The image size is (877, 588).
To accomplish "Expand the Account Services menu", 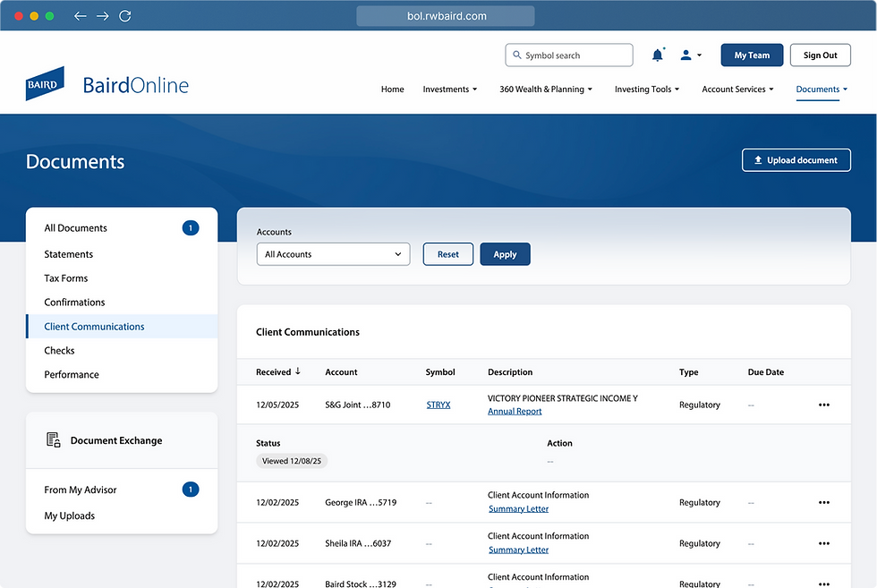I will (737, 89).
